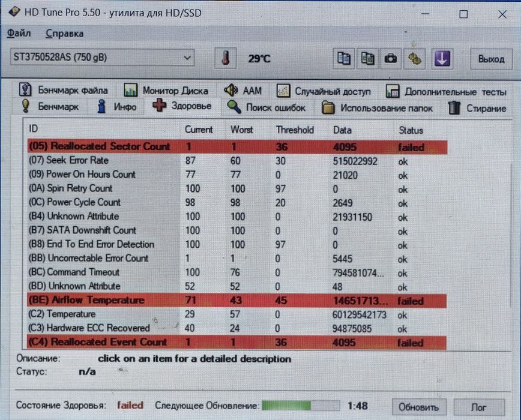The image size is (521, 420).
Task: Select the (C2) Temperature row
Action: pos(237,314)
